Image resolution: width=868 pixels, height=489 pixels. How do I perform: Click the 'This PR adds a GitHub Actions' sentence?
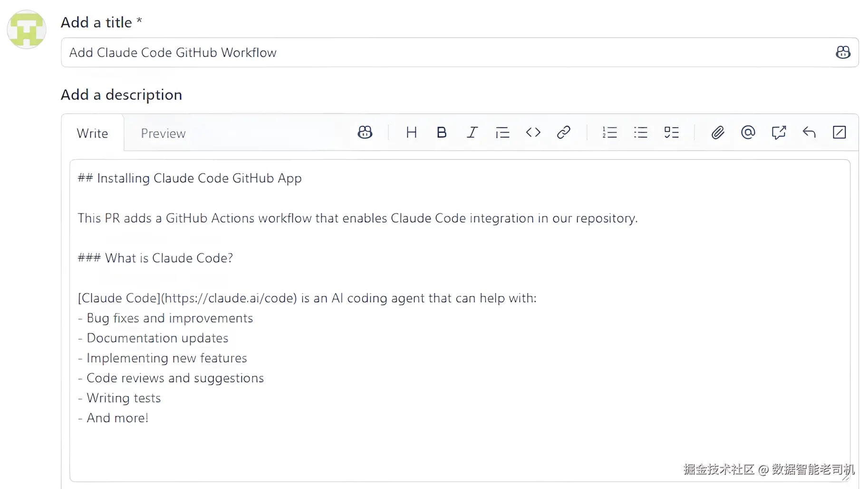pos(357,218)
